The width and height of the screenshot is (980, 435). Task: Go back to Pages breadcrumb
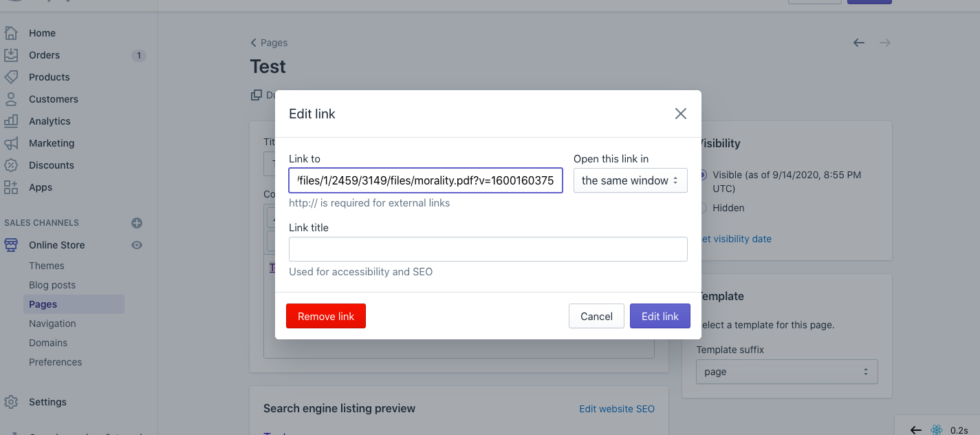coord(269,43)
